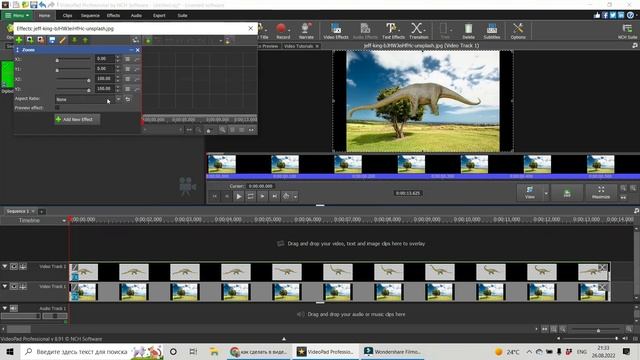This screenshot has height=360, width=640.
Task: Open the Menu dropdown button
Action: [x=17, y=16]
